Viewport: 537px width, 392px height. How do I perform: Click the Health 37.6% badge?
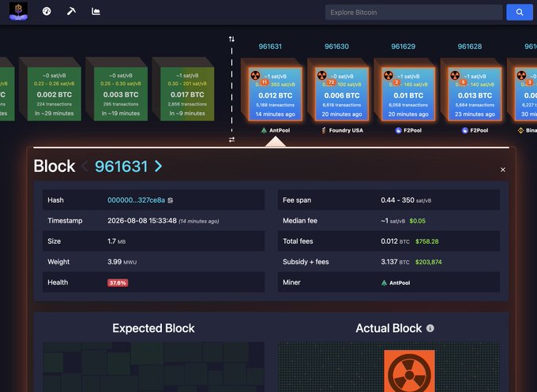click(x=118, y=283)
